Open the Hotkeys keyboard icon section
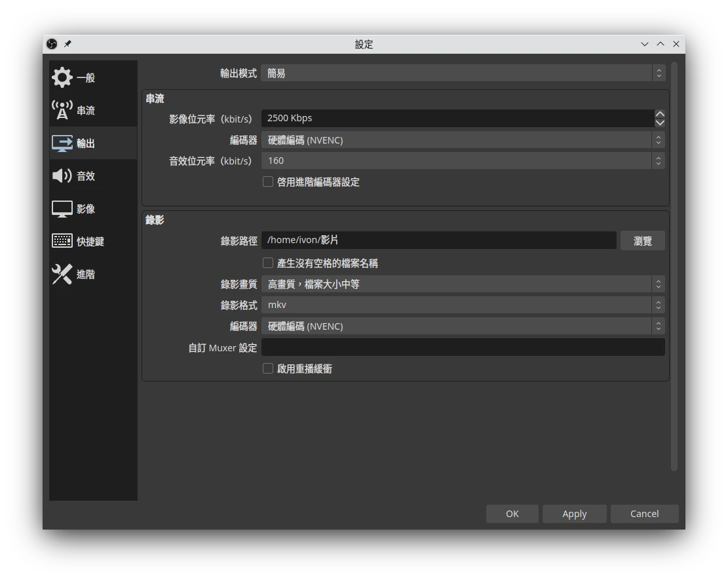Viewport: 728px width, 580px height. 62,241
